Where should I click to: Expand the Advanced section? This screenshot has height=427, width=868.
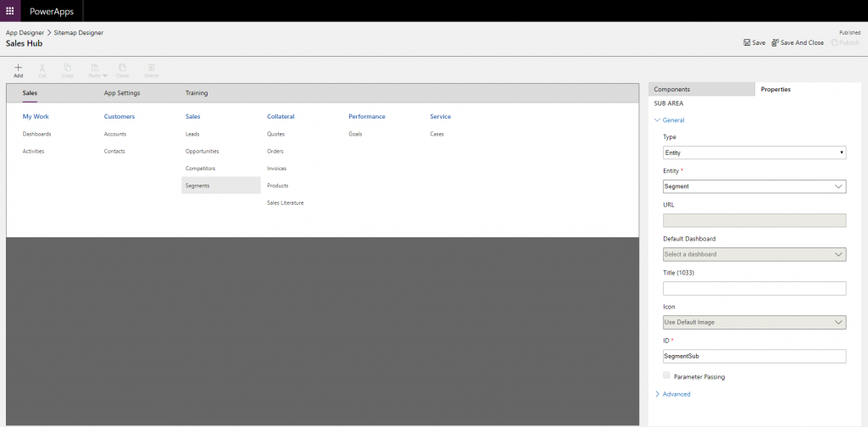click(672, 394)
